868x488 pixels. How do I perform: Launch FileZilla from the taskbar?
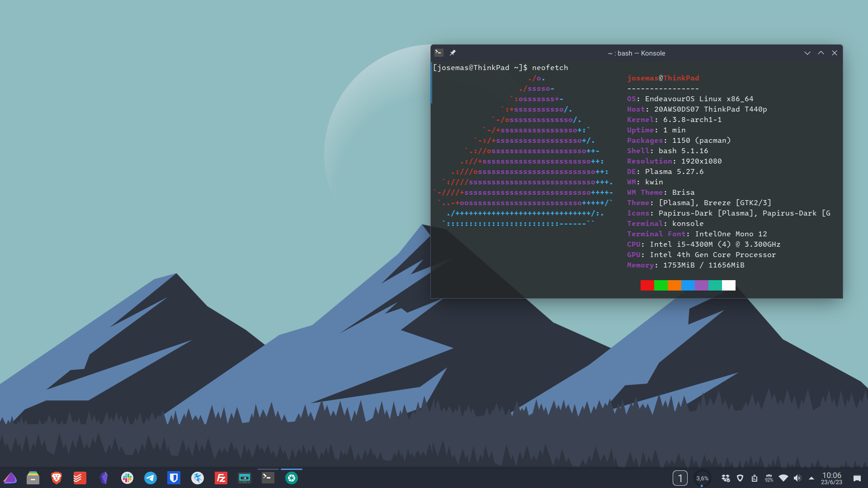221,478
